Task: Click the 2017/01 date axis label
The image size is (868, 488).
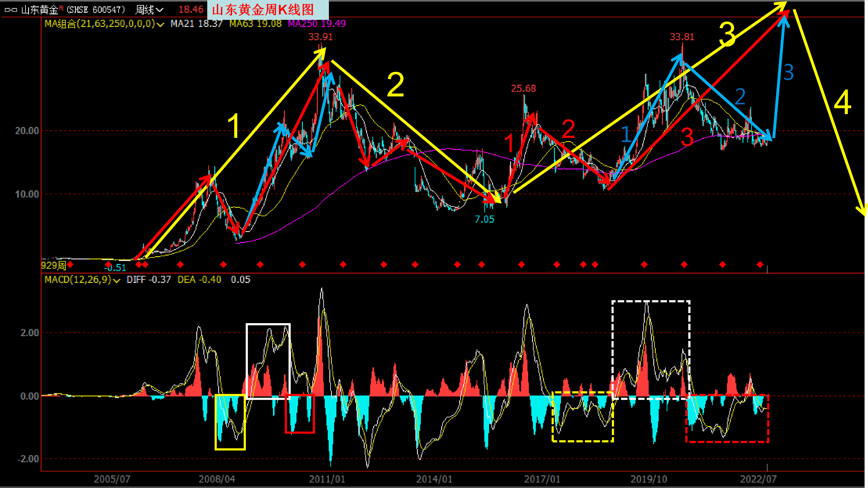Action: coord(542,479)
